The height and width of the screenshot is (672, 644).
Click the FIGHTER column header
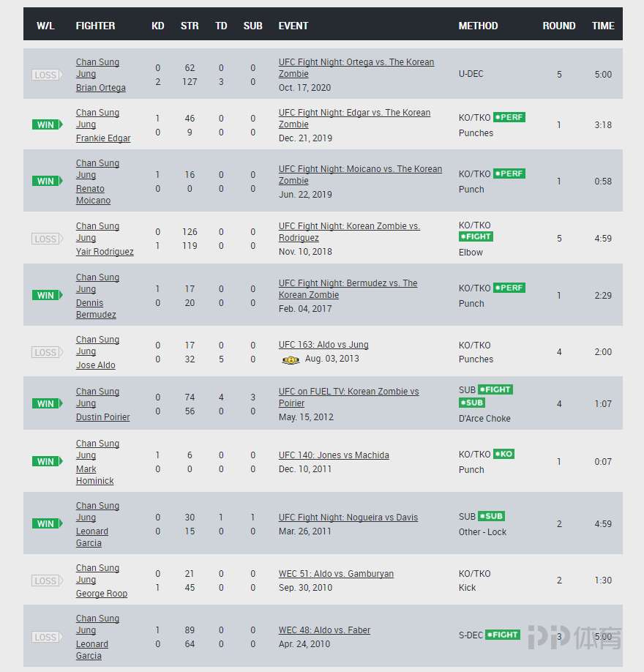click(x=95, y=26)
